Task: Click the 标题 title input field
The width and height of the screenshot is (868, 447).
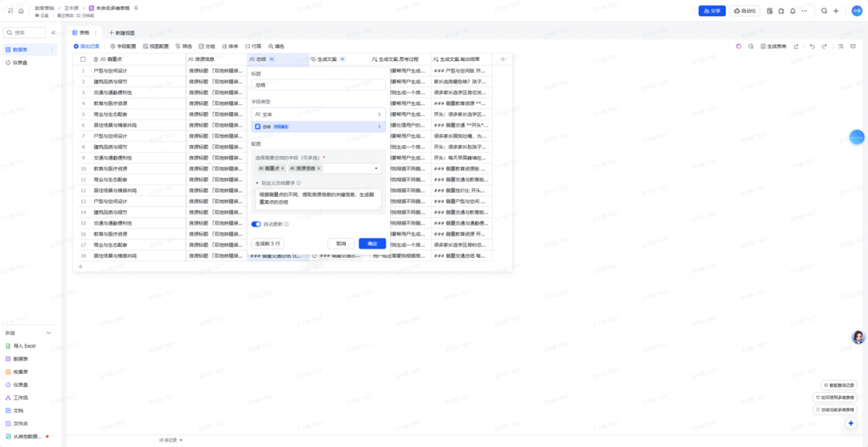Action: pos(319,85)
